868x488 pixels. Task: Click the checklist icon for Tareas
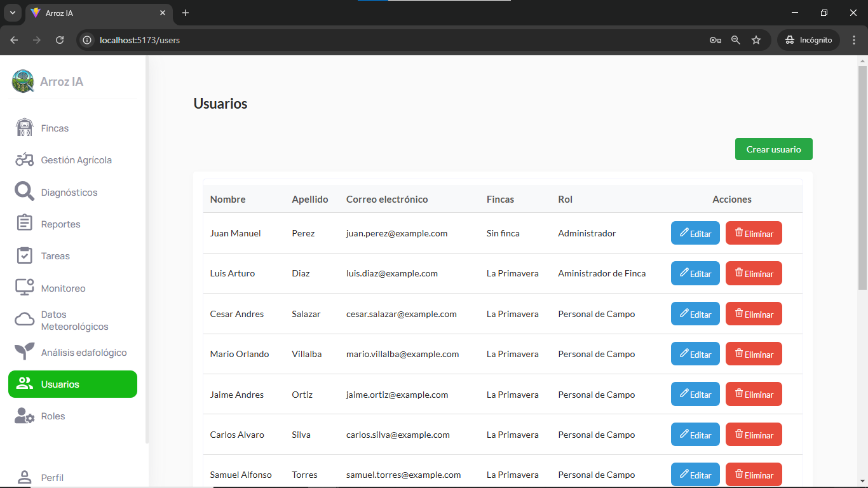[x=25, y=255]
